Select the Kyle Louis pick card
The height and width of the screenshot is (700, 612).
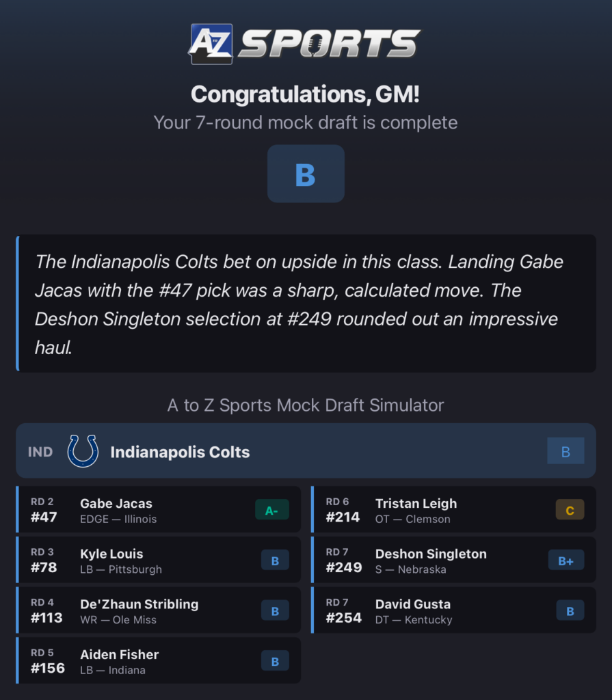(159, 561)
